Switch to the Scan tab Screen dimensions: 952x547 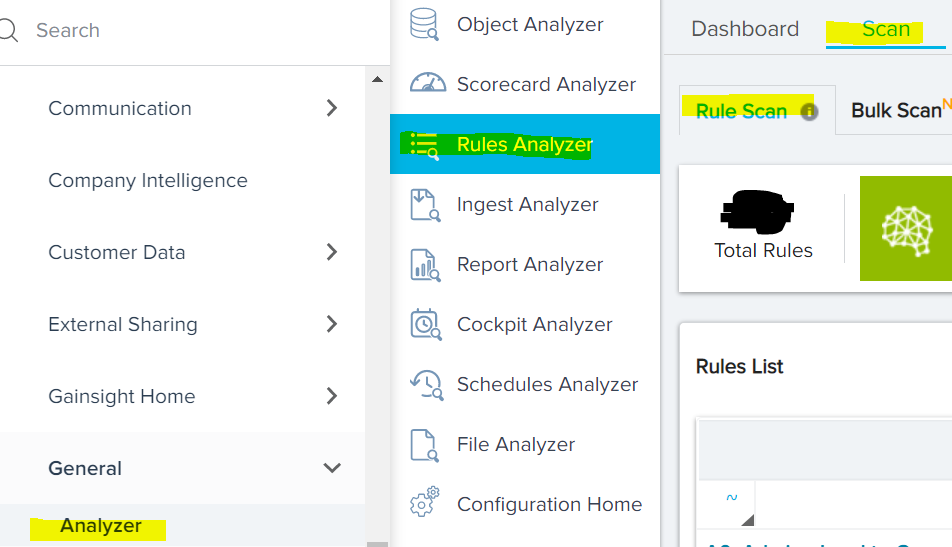(x=886, y=29)
